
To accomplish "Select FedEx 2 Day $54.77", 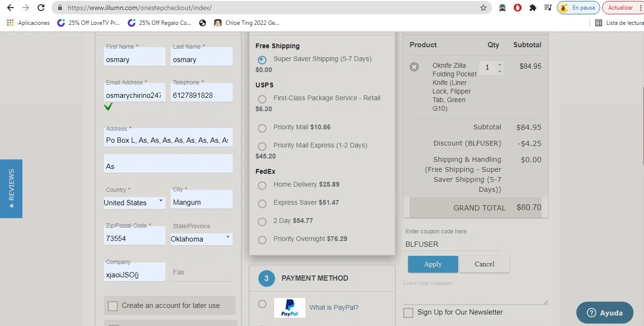I will tap(262, 222).
